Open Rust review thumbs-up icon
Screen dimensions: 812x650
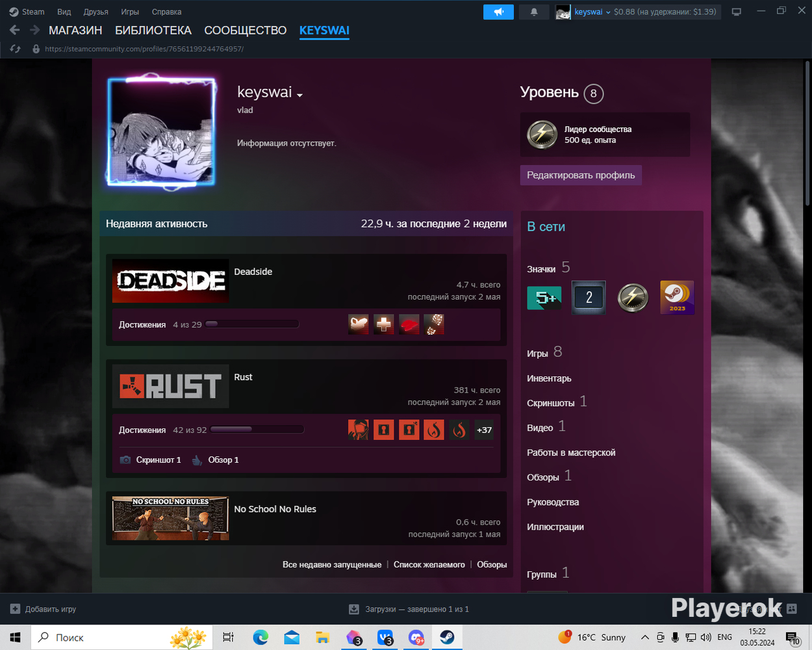click(197, 460)
